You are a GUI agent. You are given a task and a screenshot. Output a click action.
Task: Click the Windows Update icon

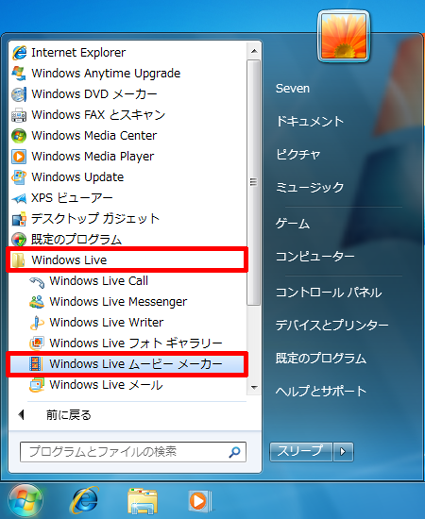click(19, 177)
